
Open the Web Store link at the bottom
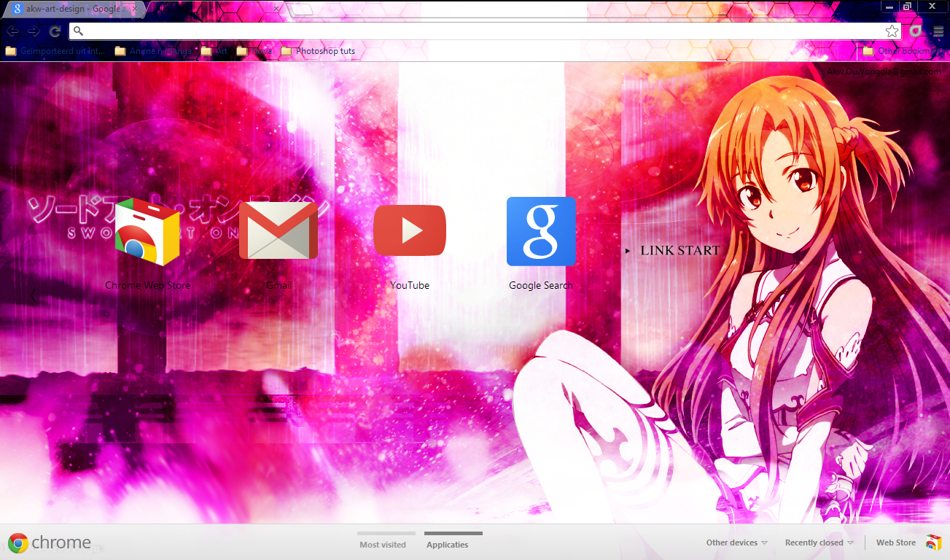895,542
